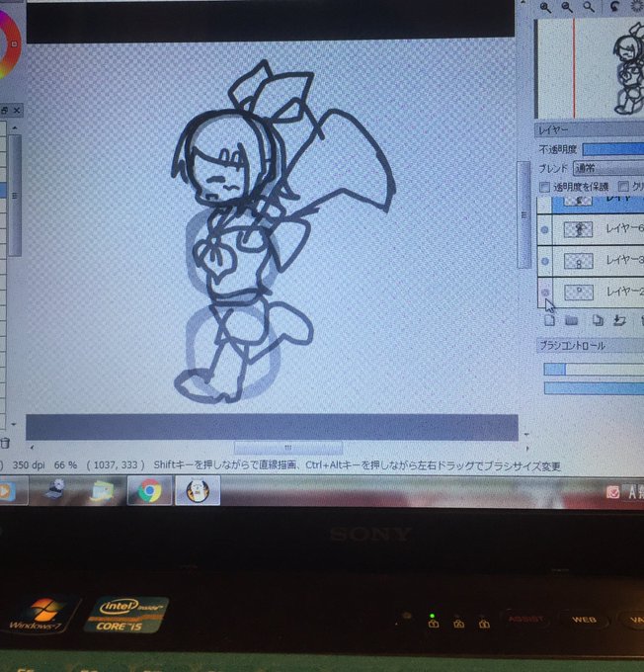644x672 pixels.
Task: Toggle visibility of layer レイヤー2
Action: (x=545, y=293)
